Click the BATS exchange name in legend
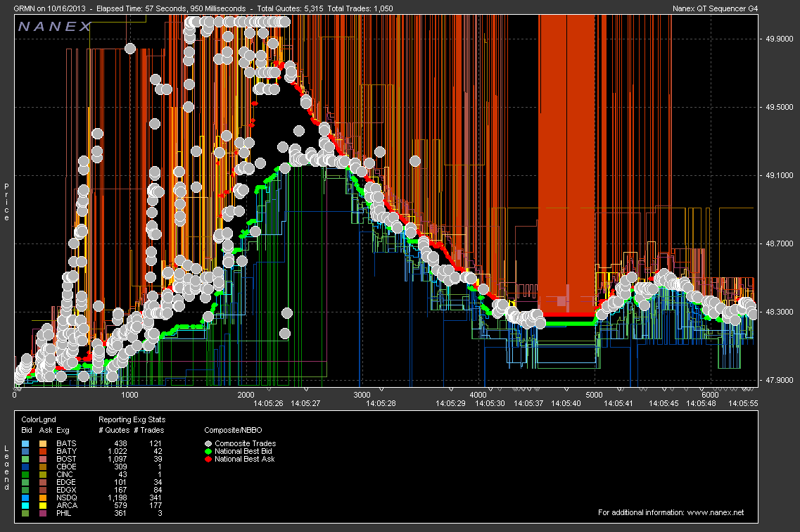Image resolution: width=800 pixels, height=532 pixels. pyautogui.click(x=66, y=444)
